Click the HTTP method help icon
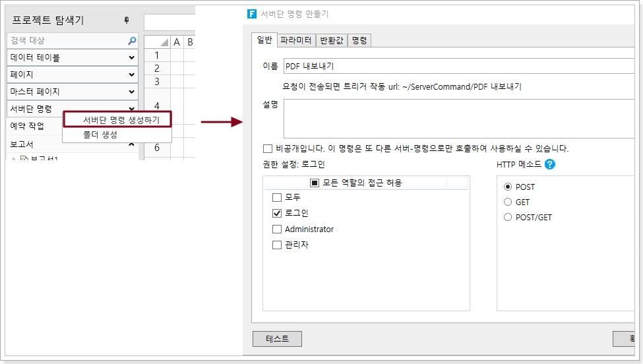643x364 pixels. pyautogui.click(x=550, y=164)
